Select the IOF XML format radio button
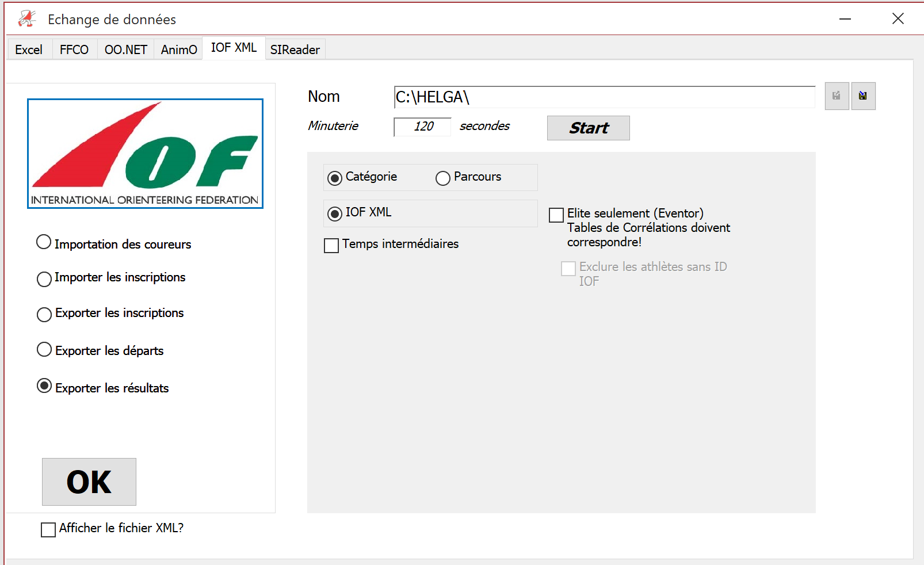The height and width of the screenshot is (565, 924). tap(335, 214)
